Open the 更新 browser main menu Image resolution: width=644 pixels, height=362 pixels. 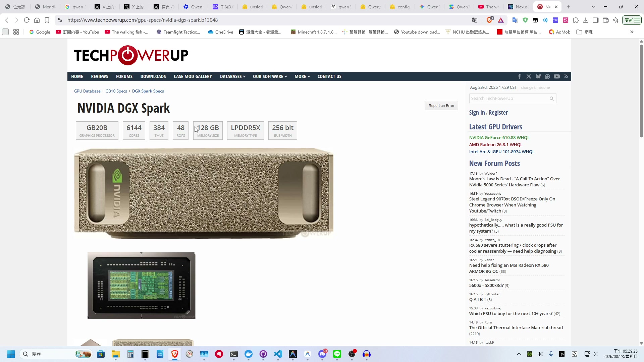tap(632, 20)
